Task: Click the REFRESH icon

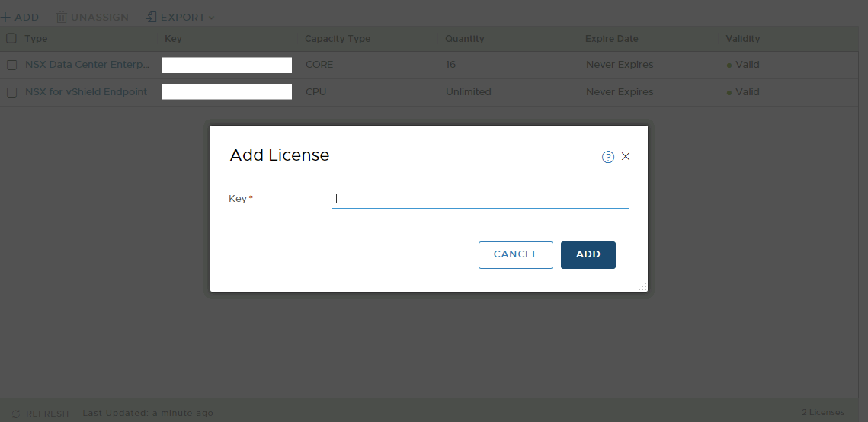Action: (x=16, y=414)
